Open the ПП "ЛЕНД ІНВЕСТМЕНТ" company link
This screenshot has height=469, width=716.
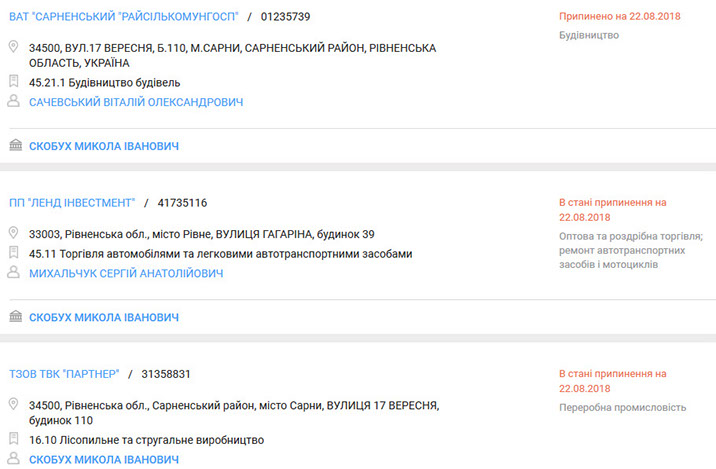click(71, 203)
